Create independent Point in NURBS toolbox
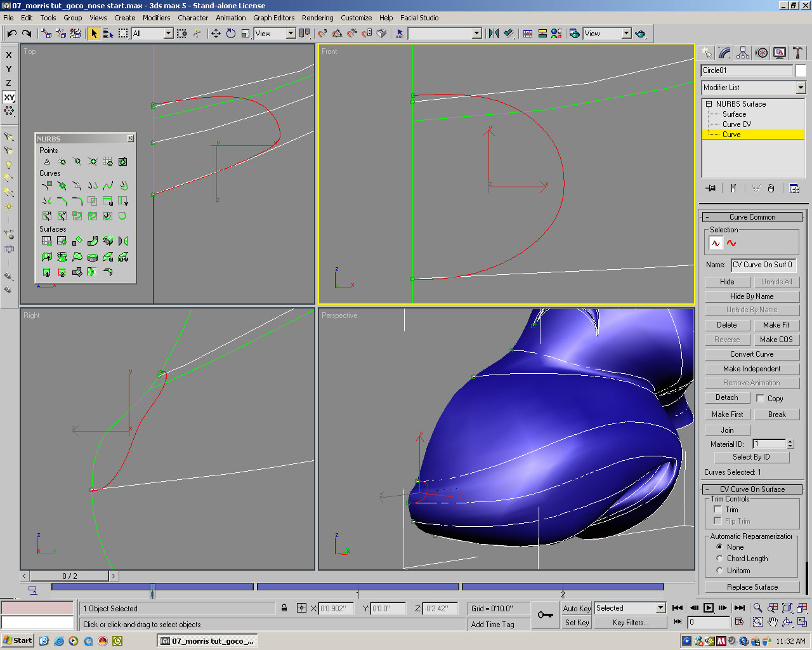The height and width of the screenshot is (650, 812). click(46, 162)
